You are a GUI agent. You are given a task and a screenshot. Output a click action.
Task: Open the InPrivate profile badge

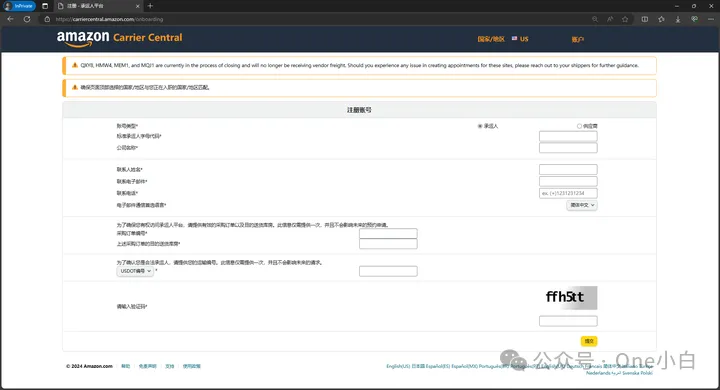[x=19, y=6]
